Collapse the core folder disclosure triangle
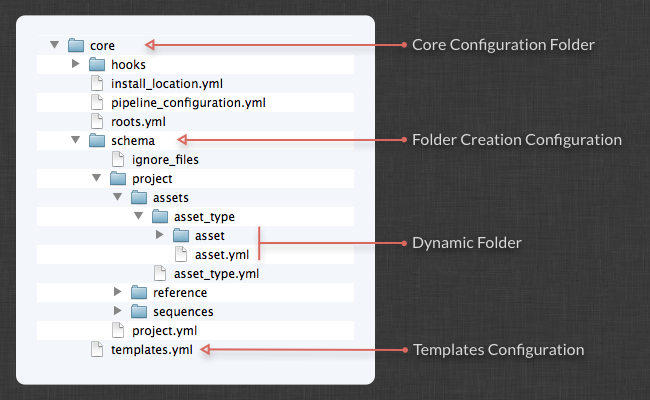 pos(54,45)
